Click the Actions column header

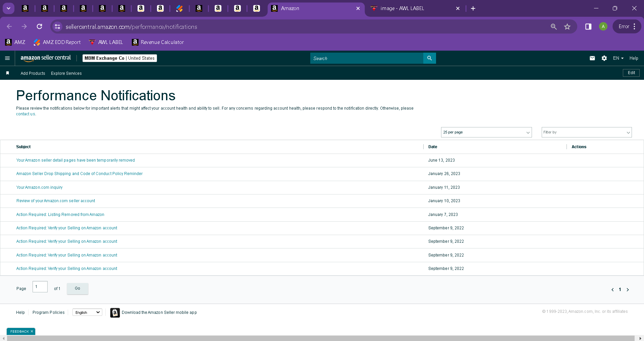(x=579, y=147)
